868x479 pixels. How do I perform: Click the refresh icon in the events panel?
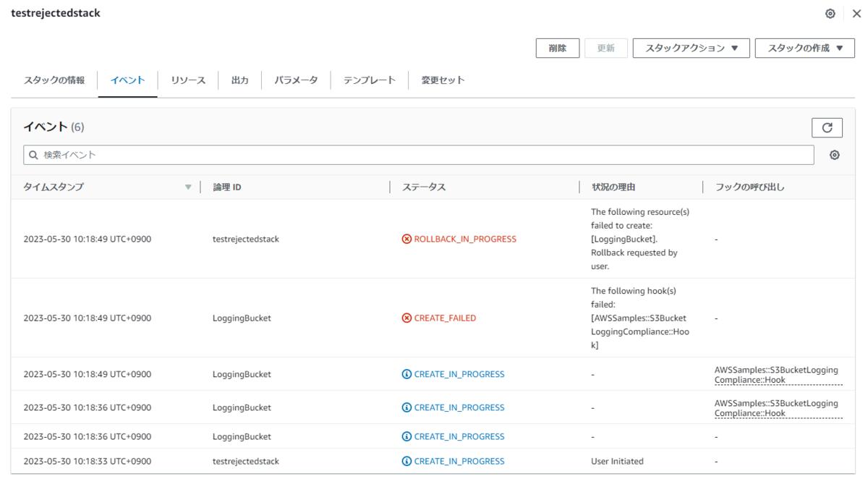(827, 127)
